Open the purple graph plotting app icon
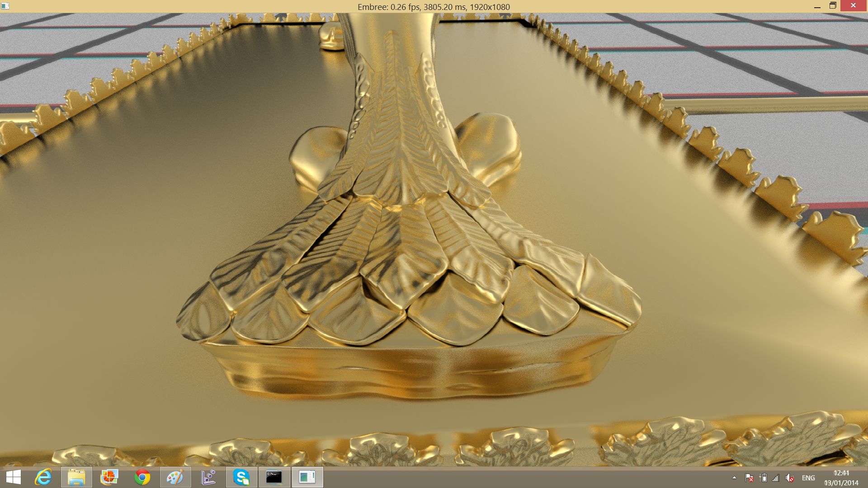The height and width of the screenshot is (488, 868). [208, 477]
